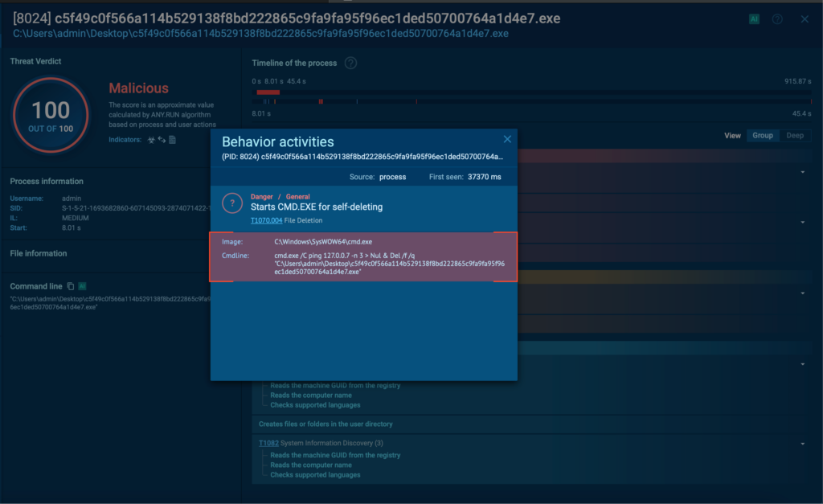Toggle the arrow above the machine GUID list
The image size is (823, 504).
point(803,364)
